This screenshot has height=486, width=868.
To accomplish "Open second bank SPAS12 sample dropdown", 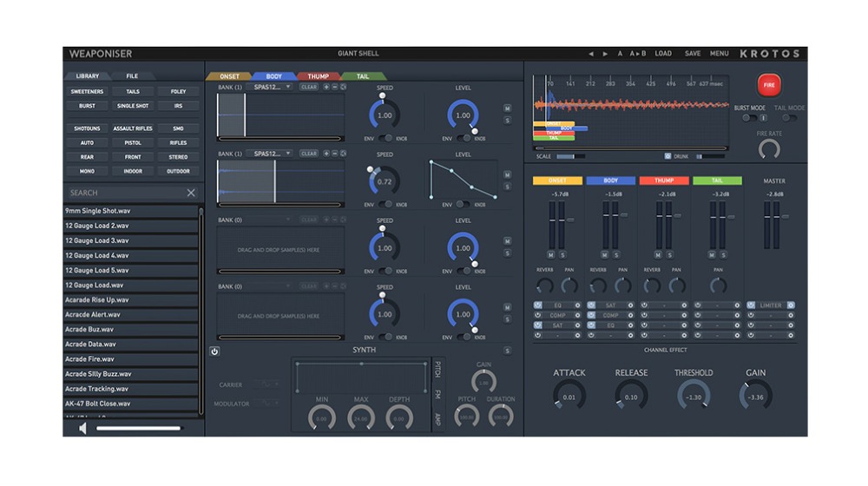I will pyautogui.click(x=270, y=154).
